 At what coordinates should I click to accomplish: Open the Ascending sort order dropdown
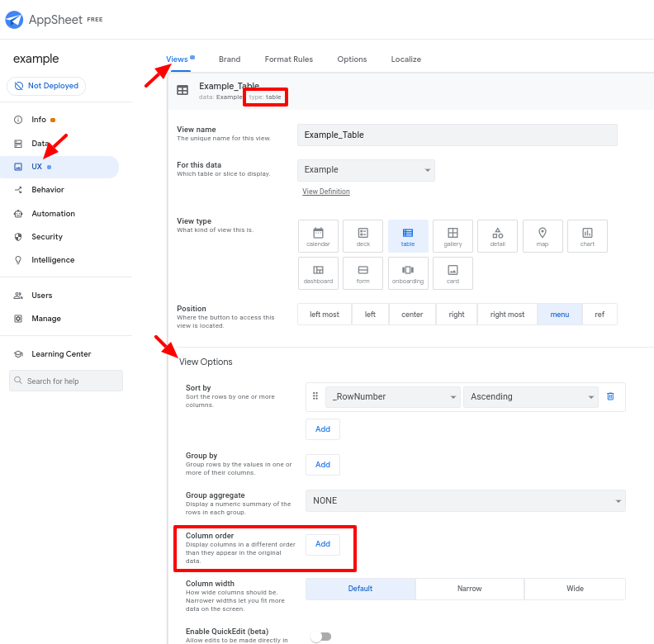[x=530, y=396]
